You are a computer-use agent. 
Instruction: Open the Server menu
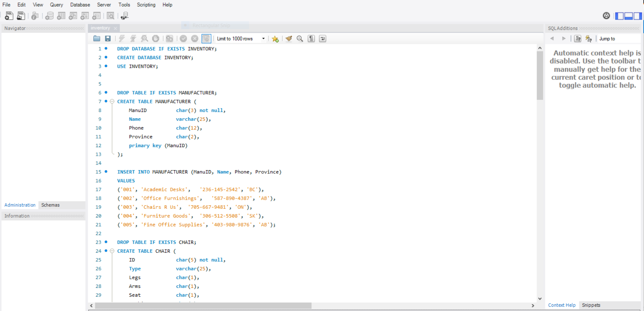[104, 5]
